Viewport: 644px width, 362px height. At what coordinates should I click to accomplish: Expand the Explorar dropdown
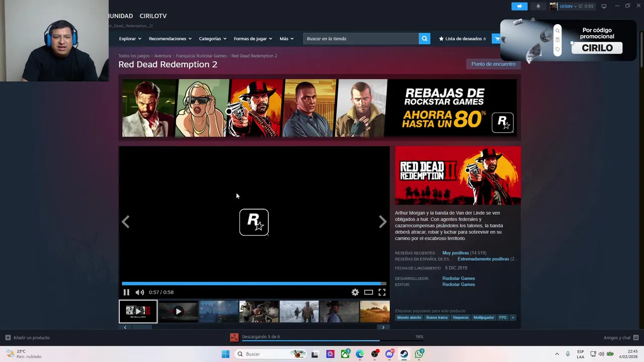[130, 39]
